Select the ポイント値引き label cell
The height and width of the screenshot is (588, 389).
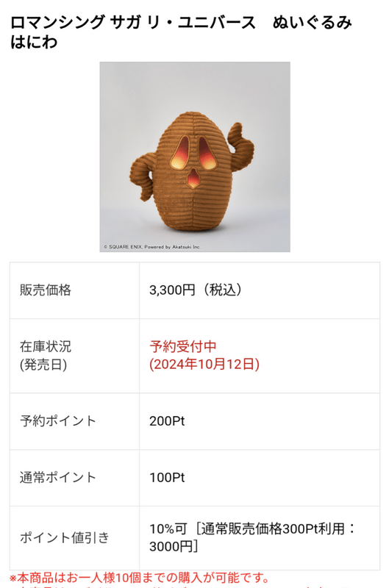[x=75, y=538]
